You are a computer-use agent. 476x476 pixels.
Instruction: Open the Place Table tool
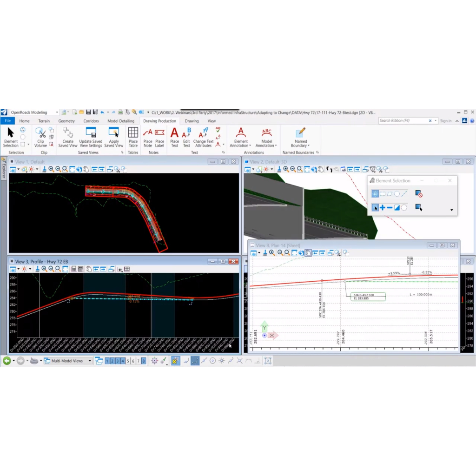tap(133, 137)
